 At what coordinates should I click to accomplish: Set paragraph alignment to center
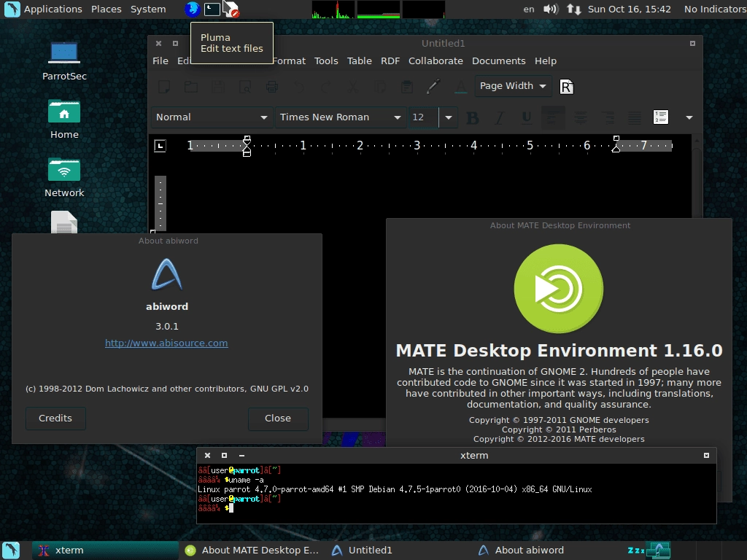(x=580, y=117)
